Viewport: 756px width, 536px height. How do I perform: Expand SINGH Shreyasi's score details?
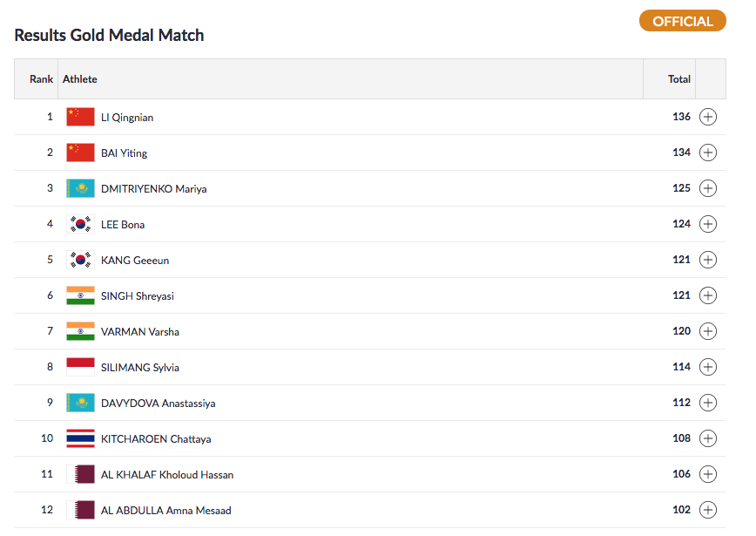(x=708, y=296)
